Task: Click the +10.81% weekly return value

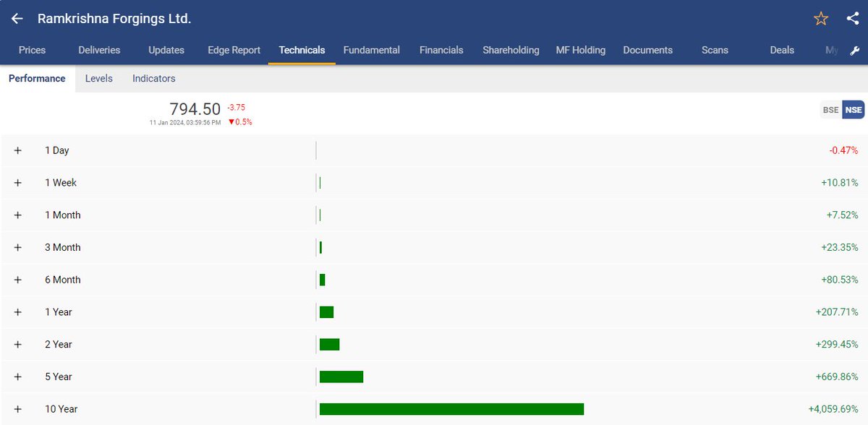Action: click(x=839, y=183)
